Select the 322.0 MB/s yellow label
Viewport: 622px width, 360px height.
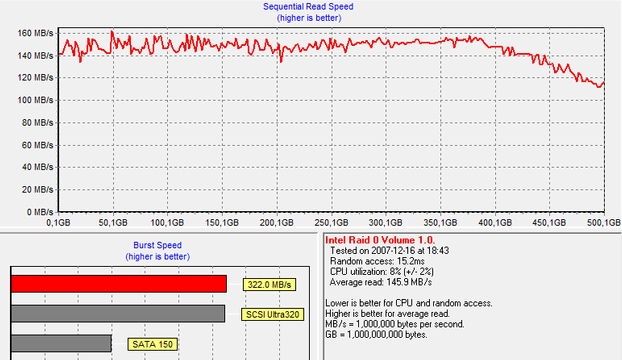pyautogui.click(x=269, y=285)
